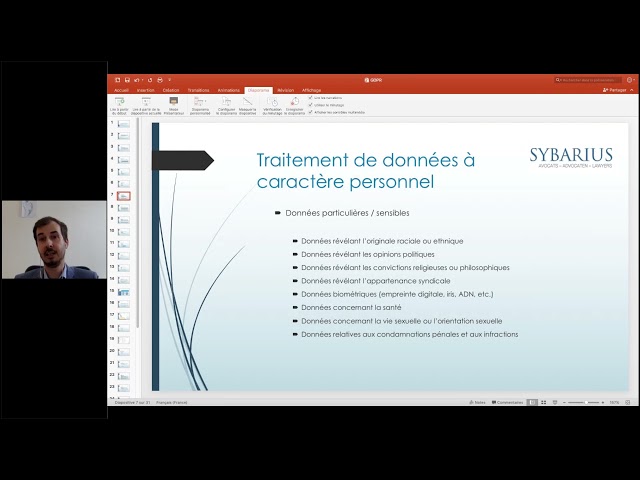The height and width of the screenshot is (480, 640).
Task: Click the print icon in quick access toolbar
Action: (x=160, y=80)
